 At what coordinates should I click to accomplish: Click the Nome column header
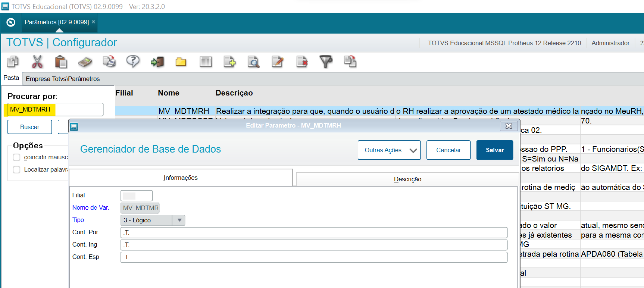[169, 93]
